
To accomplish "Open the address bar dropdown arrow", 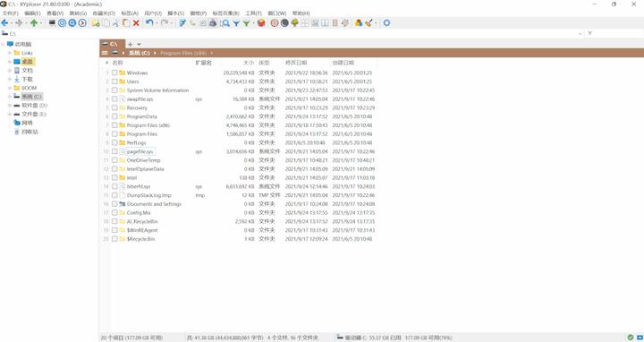I will tap(580, 33).
